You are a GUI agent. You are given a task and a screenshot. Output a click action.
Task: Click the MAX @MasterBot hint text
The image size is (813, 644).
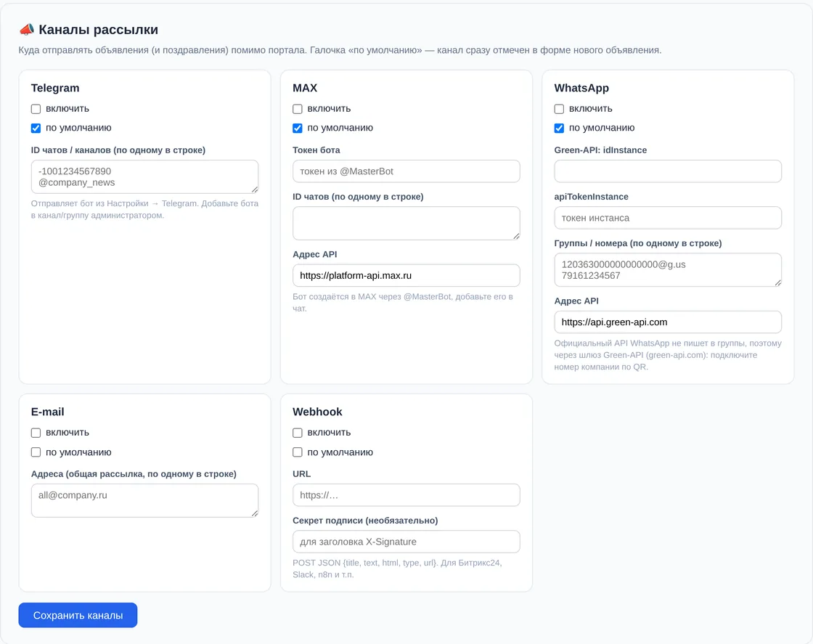403,302
